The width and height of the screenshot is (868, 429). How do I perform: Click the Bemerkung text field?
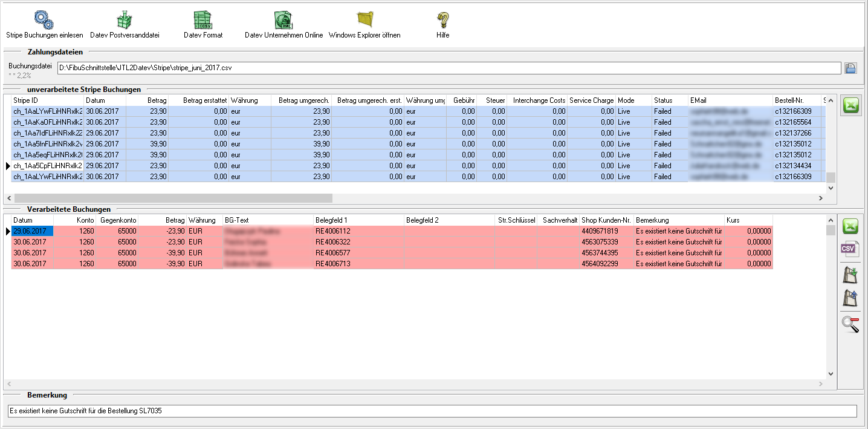[432, 411]
